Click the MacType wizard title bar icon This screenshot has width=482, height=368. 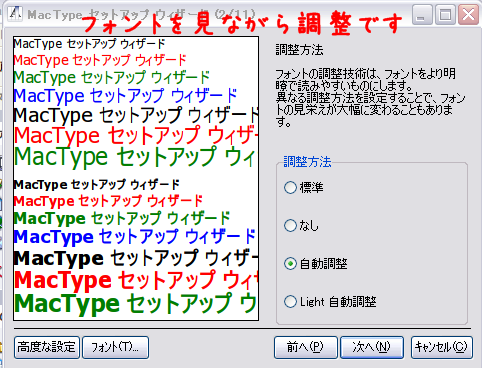[15, 14]
